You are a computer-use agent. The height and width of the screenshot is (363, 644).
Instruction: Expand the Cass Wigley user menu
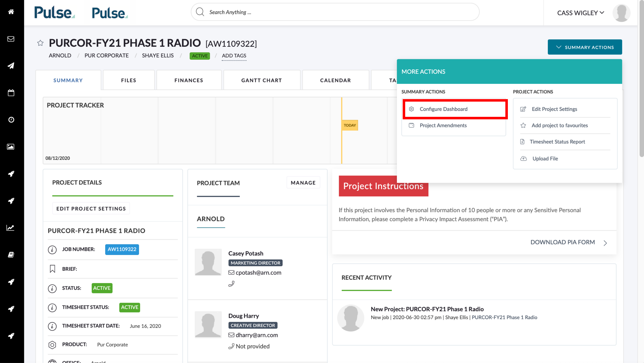(580, 13)
